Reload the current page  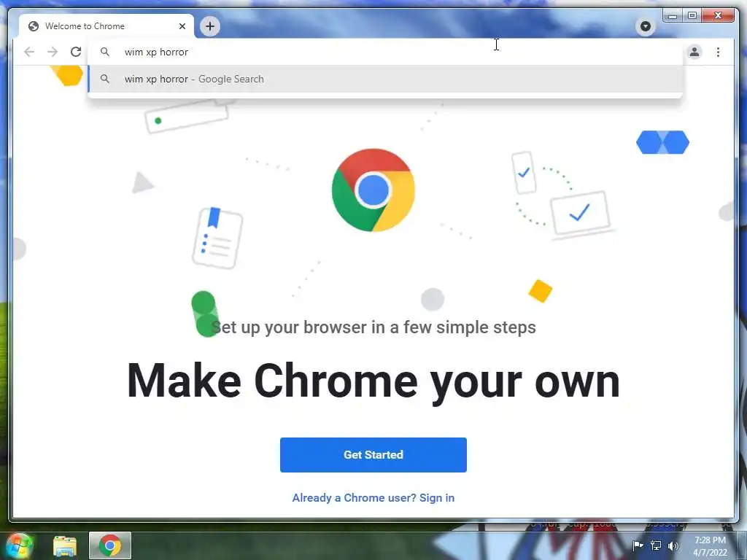(x=76, y=52)
